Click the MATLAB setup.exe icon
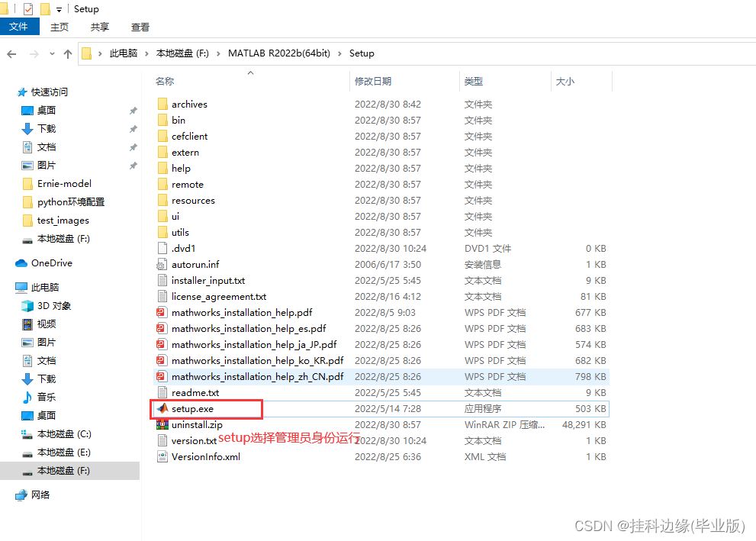This screenshot has height=541, width=756. pyautogui.click(x=162, y=409)
